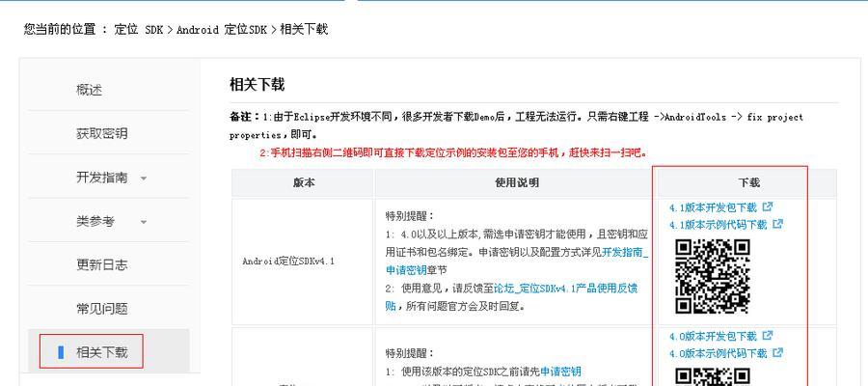Click the 4.0版本示例代码下载 link

[x=718, y=353]
